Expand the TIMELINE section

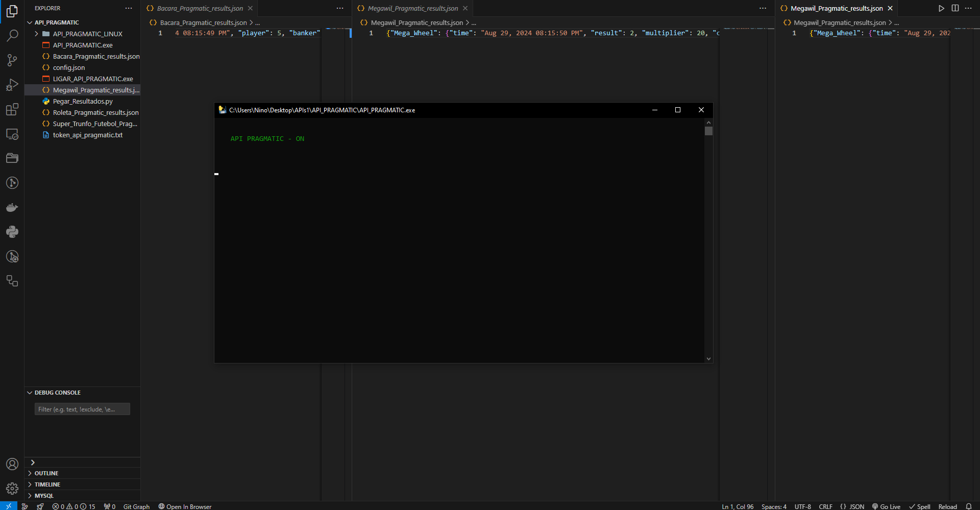(x=47, y=484)
